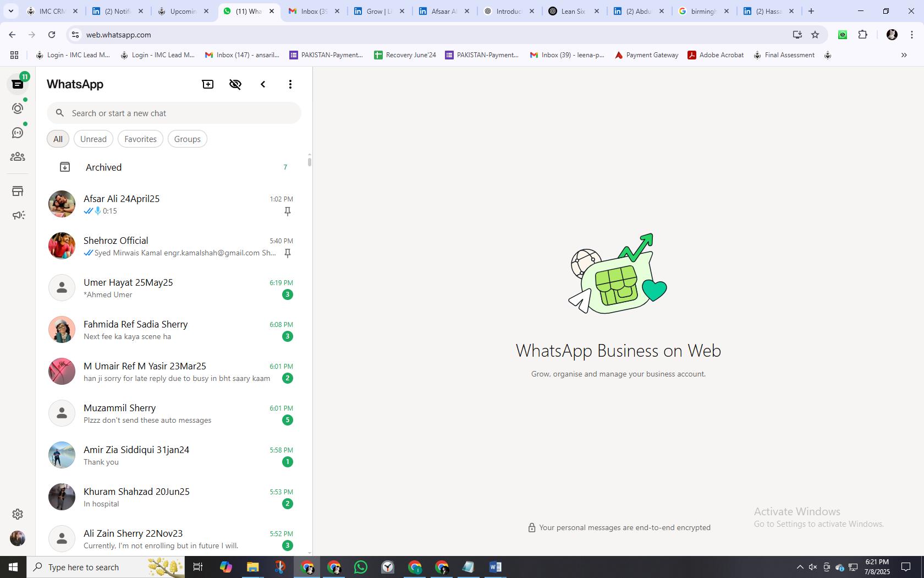
Task: Open WhatsApp from Windows taskbar
Action: pyautogui.click(x=361, y=567)
